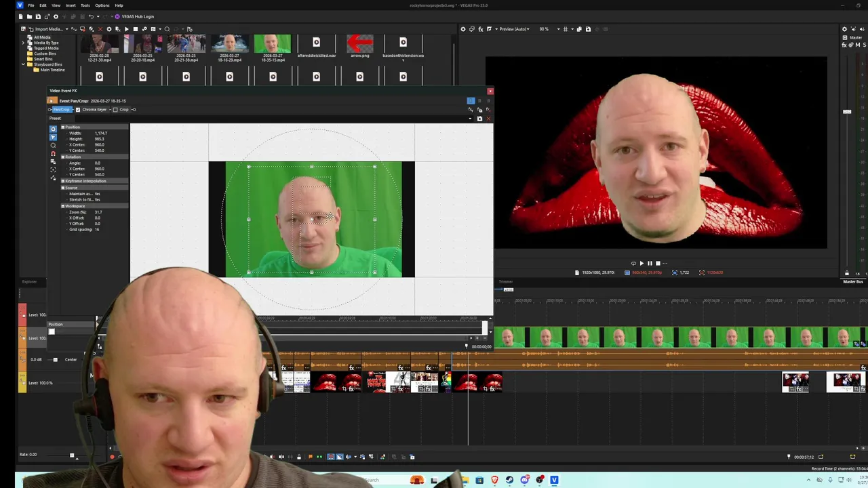The width and height of the screenshot is (868, 488).
Task: Open media properties gear in Project Media
Action: click(109, 29)
